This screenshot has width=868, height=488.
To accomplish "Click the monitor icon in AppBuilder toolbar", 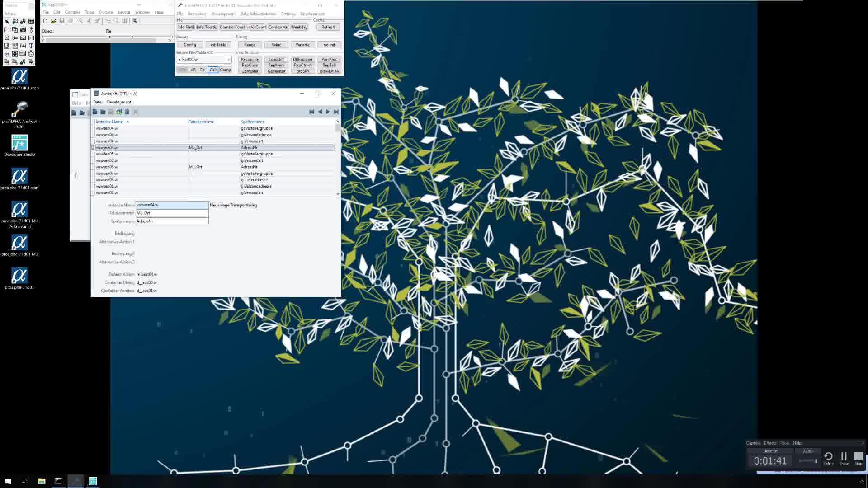I will tap(135, 21).
